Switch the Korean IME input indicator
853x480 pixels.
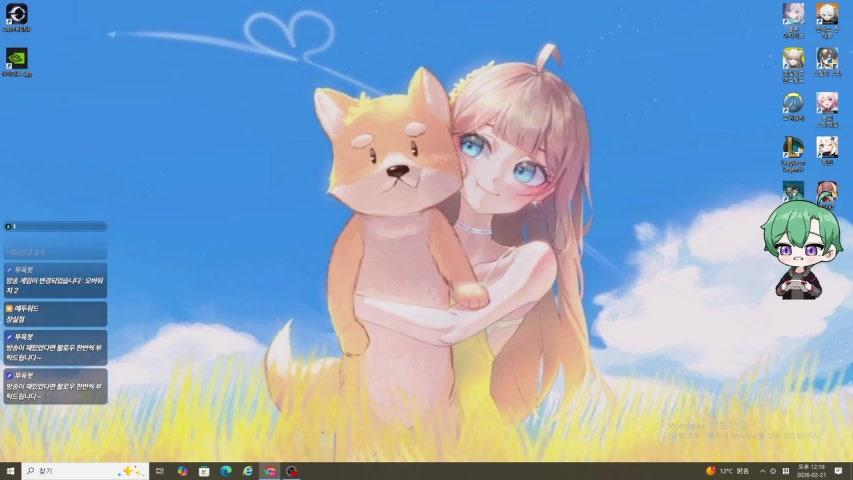pos(786,471)
